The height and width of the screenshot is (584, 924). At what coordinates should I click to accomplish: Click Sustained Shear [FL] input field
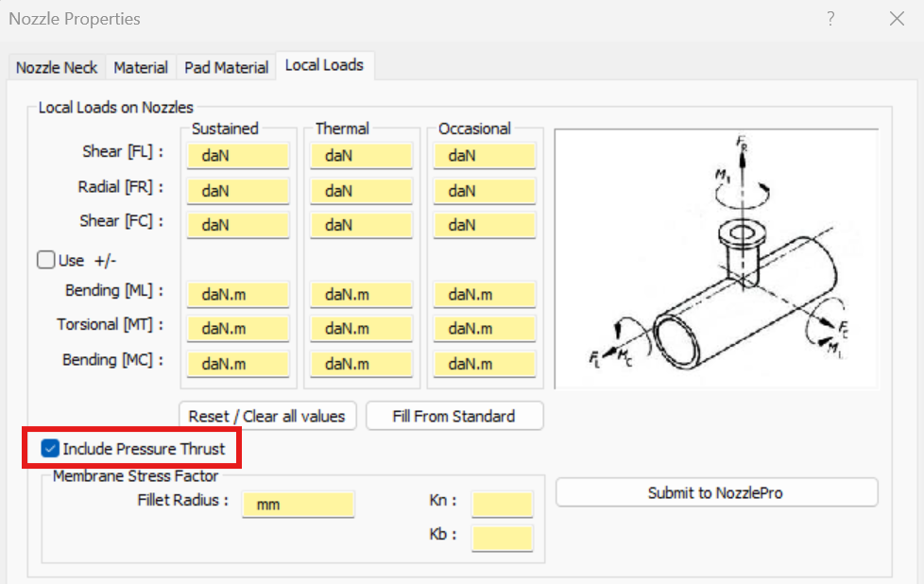point(238,156)
